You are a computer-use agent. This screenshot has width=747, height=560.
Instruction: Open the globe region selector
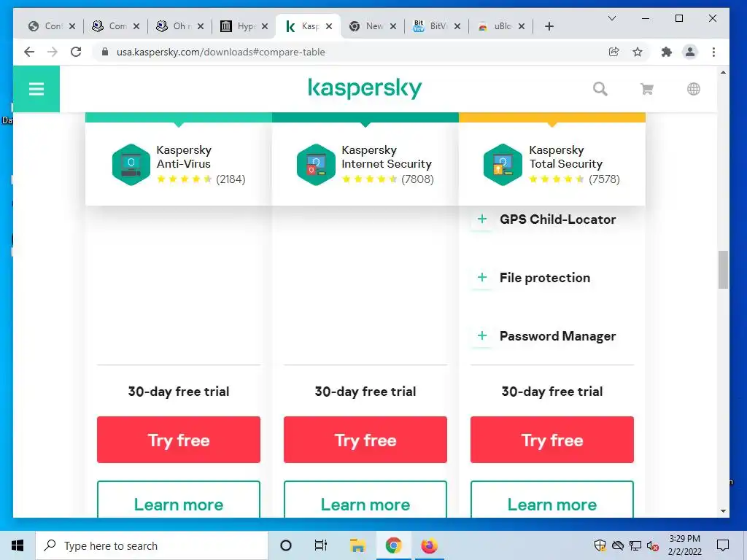(x=694, y=89)
